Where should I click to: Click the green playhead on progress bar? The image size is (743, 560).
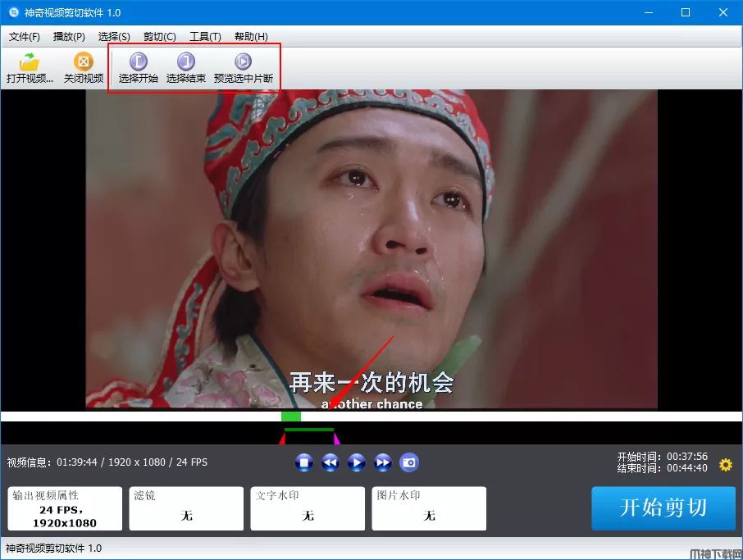[291, 417]
